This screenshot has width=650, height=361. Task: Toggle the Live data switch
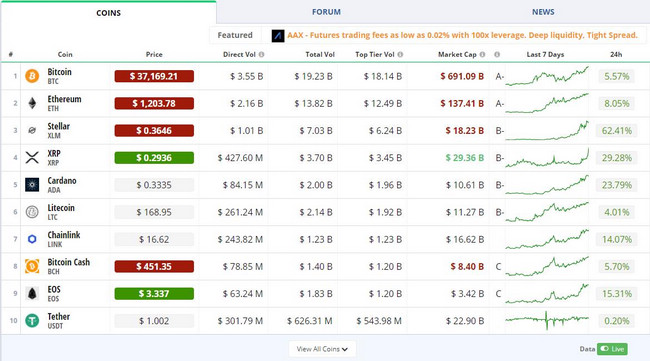[612, 349]
